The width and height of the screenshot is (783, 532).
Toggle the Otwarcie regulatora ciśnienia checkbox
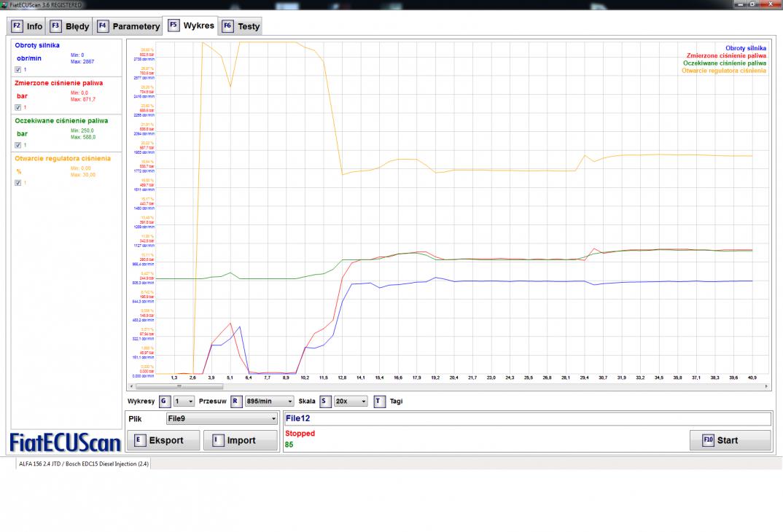[18, 183]
